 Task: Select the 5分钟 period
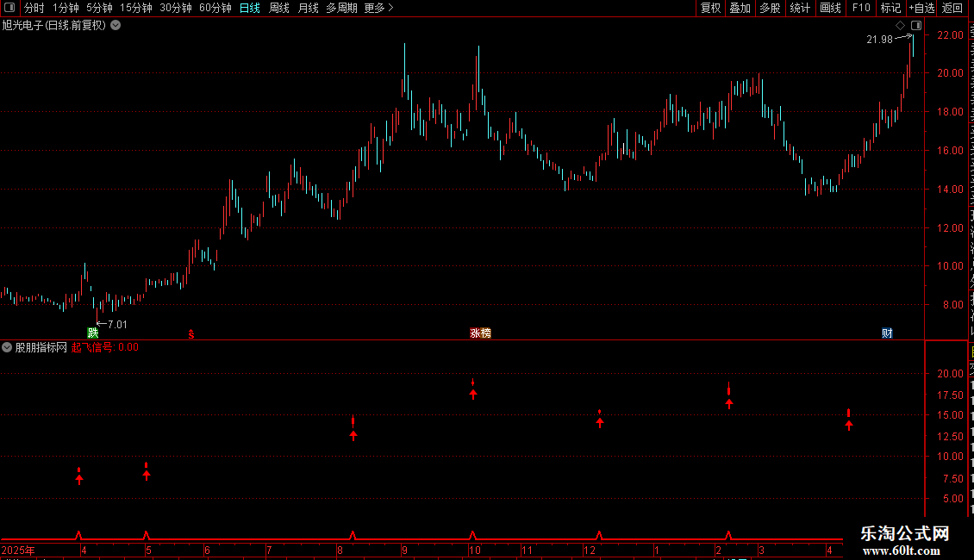click(99, 8)
